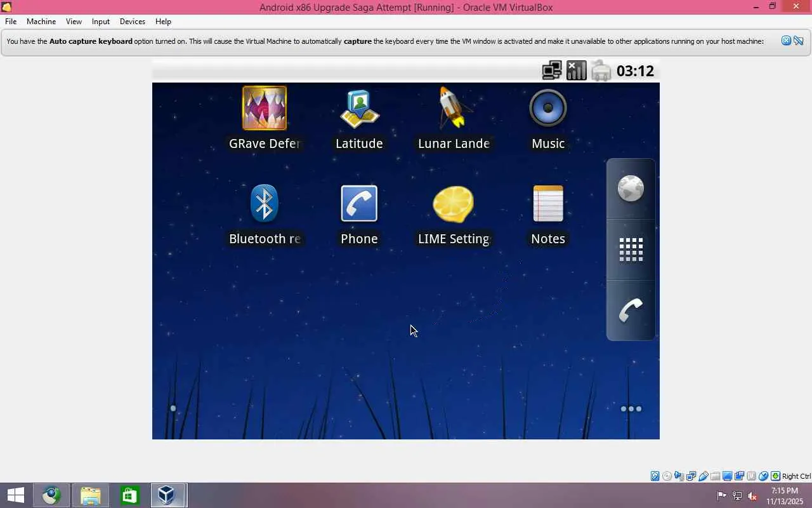Open the app drawer grid button

pos(631,250)
